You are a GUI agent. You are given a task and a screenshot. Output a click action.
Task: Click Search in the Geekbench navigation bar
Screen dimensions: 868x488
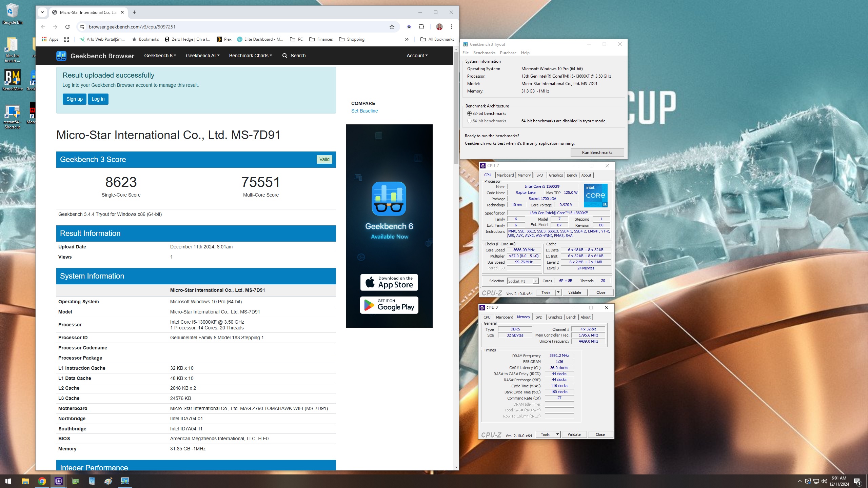coord(294,56)
